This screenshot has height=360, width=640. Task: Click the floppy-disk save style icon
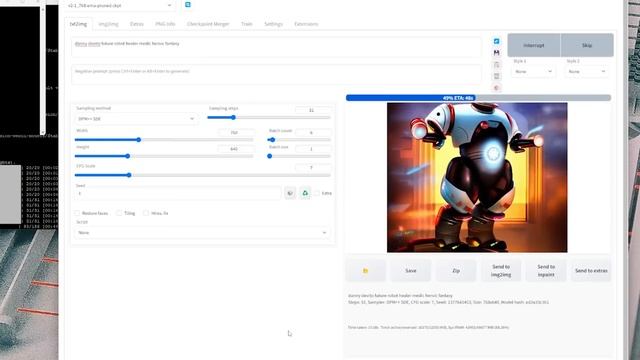(x=496, y=53)
